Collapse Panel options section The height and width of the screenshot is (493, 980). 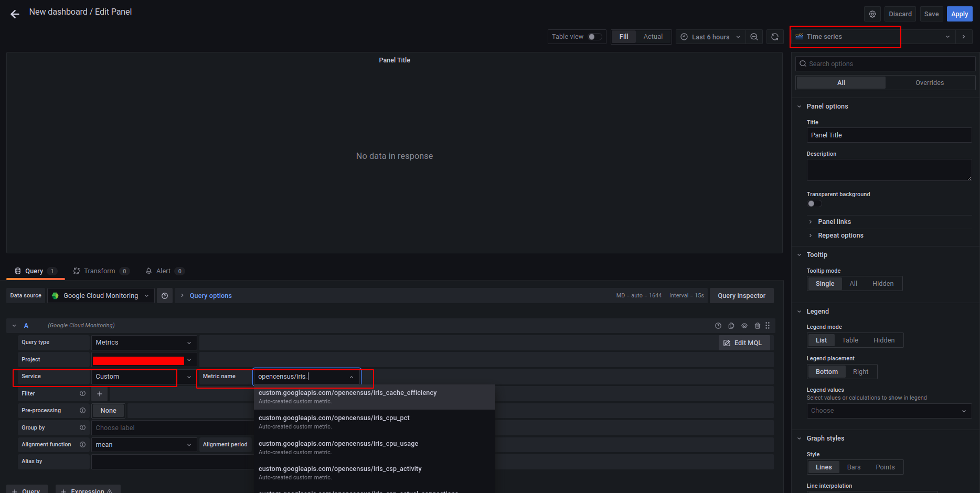click(827, 106)
